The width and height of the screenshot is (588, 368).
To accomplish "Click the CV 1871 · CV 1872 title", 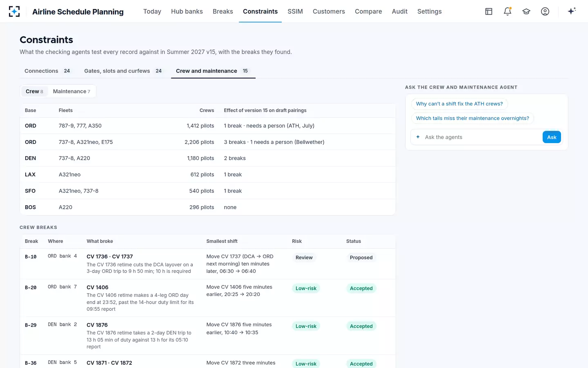I will click(x=109, y=363).
